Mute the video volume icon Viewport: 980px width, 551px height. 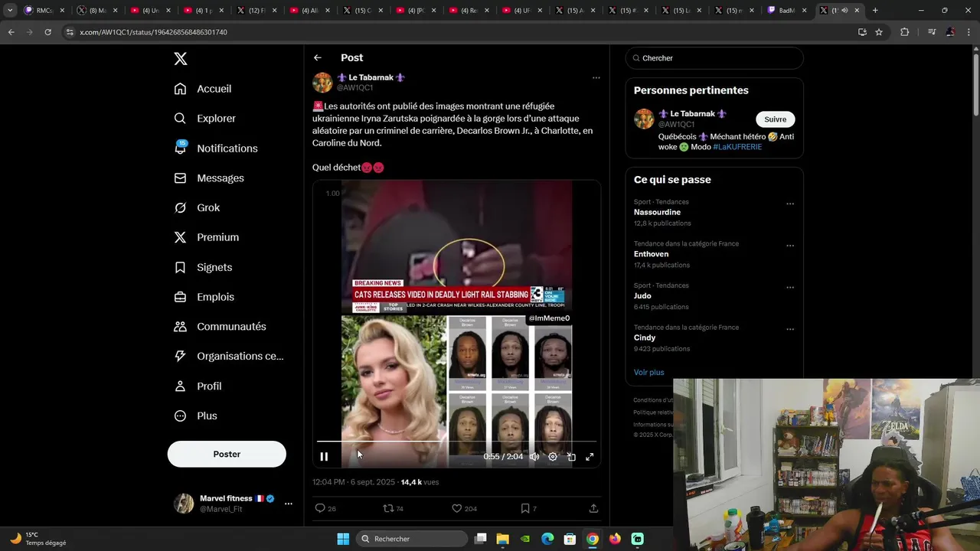(534, 457)
